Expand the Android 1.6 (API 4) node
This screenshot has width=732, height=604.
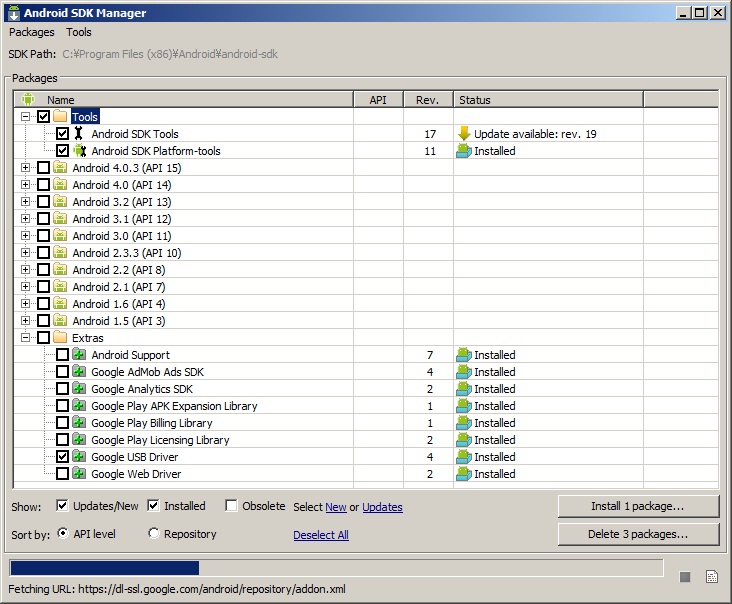coord(26,303)
